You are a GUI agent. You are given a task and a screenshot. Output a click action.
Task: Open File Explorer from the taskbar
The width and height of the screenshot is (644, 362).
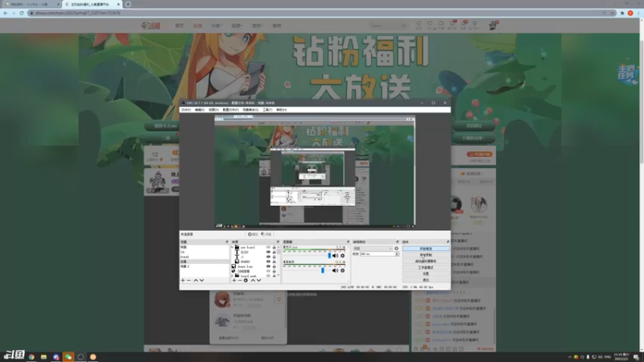tap(43, 356)
